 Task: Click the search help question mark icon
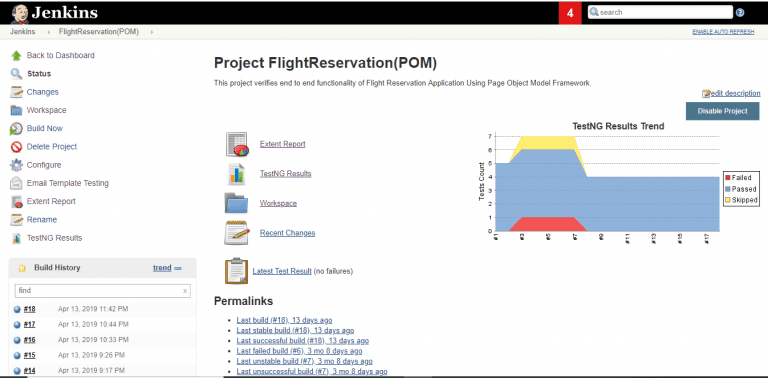(x=740, y=13)
